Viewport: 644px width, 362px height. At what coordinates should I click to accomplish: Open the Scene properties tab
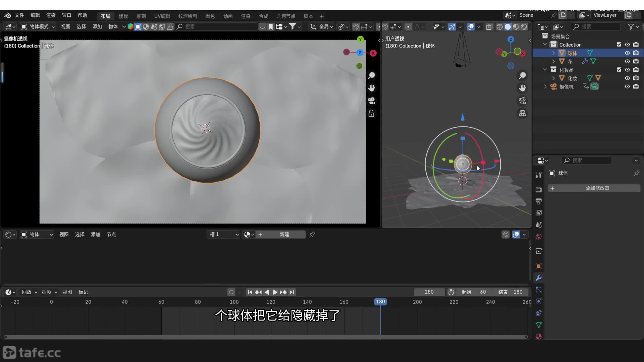click(x=539, y=225)
